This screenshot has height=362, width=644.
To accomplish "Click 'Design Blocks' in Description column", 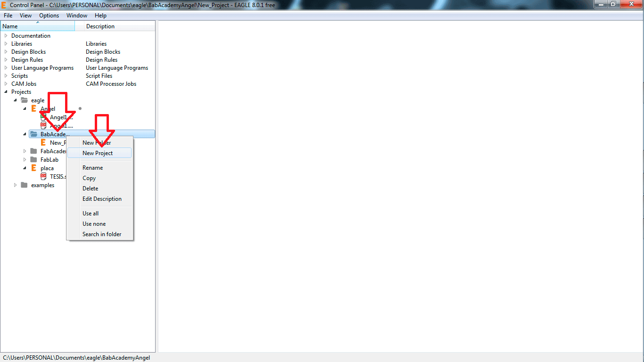I will tap(103, 52).
